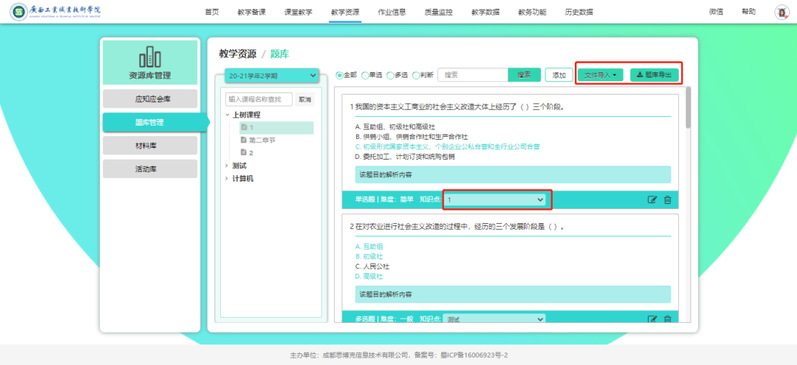Viewport: 797px width, 365px height.
Task: Select 第二章节 in course tree
Action: click(262, 140)
